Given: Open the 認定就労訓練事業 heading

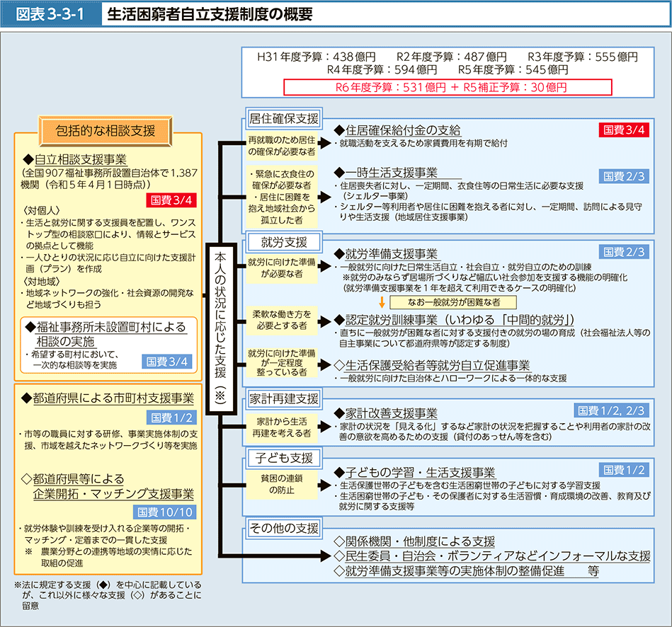Looking at the screenshot, I should pos(458,319).
